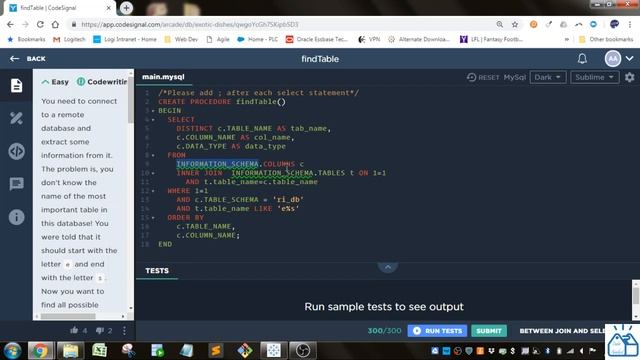This screenshot has width=640, height=360.
Task: Select the findTable CodeSignal browser tab
Action: [60, 8]
